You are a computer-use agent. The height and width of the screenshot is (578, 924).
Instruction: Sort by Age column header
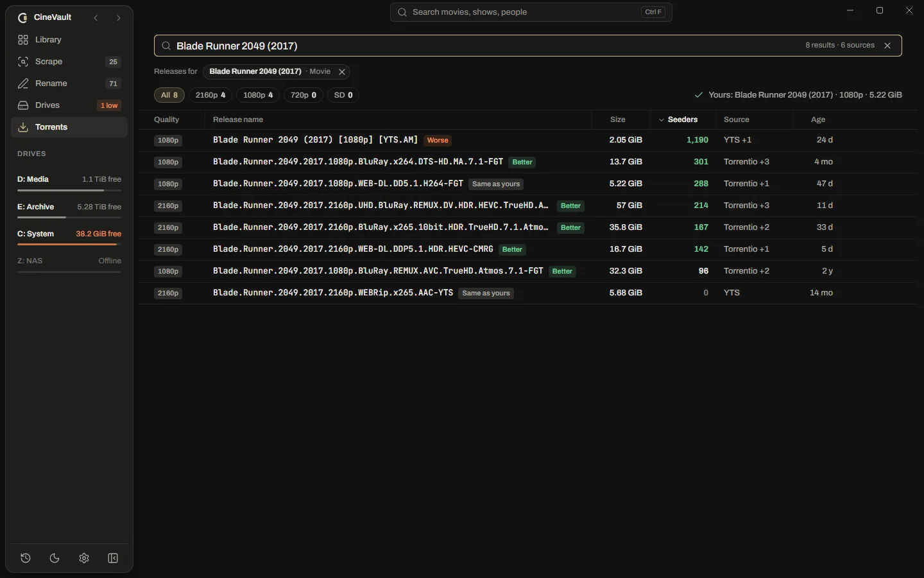pos(818,119)
